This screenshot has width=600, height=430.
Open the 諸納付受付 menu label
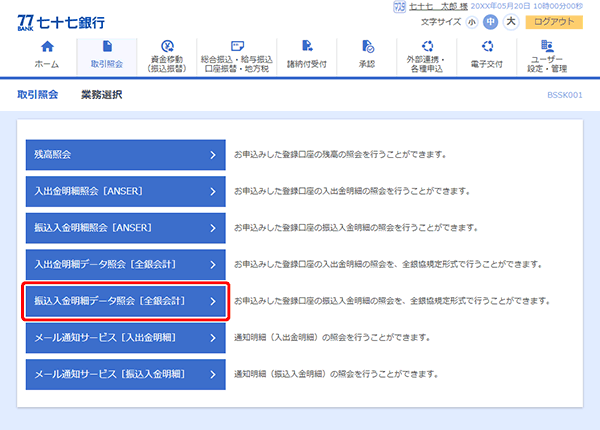pyautogui.click(x=307, y=64)
